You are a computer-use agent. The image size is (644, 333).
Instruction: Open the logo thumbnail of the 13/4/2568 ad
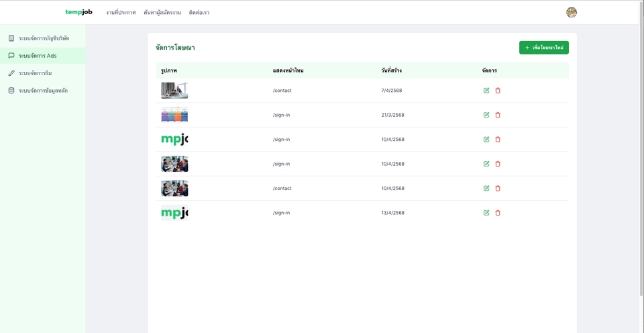pyautogui.click(x=174, y=213)
